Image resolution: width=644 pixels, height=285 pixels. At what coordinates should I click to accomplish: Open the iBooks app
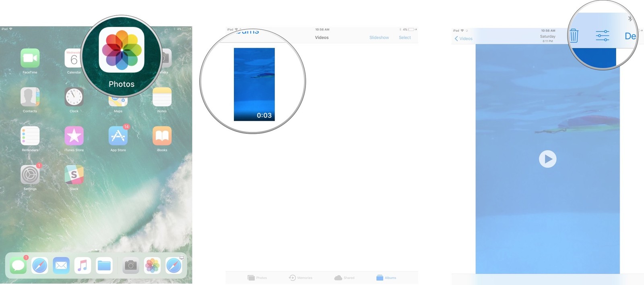(x=162, y=136)
